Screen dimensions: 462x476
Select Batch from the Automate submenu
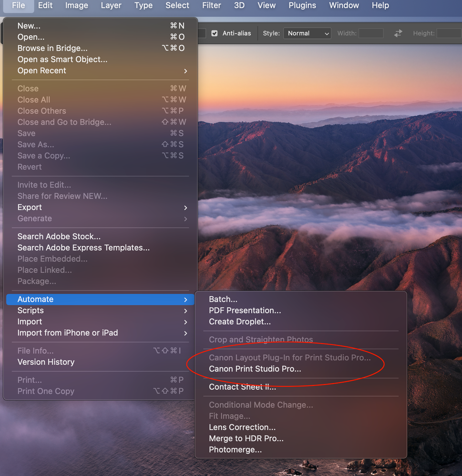[x=223, y=299]
